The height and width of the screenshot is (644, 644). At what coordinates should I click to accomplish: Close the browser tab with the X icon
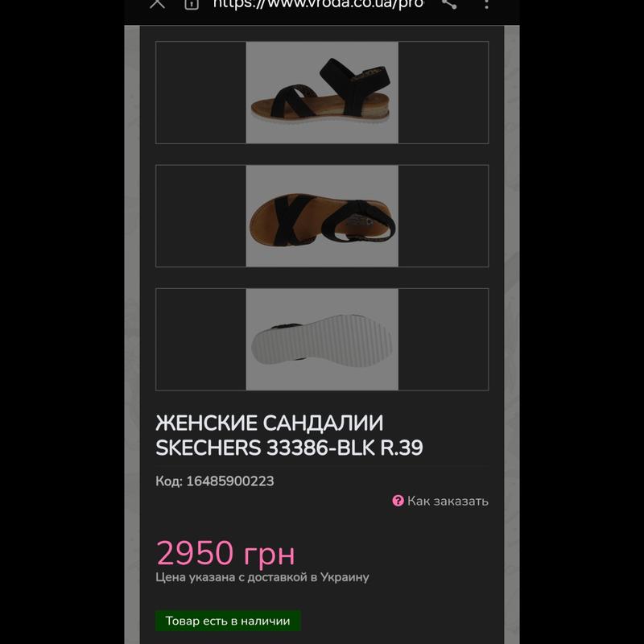click(x=157, y=3)
